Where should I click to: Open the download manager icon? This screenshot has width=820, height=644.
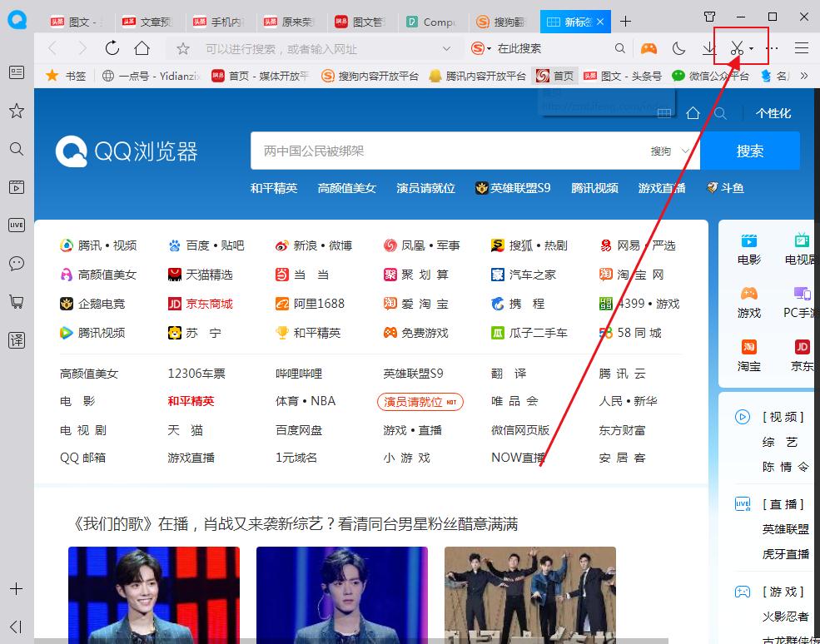point(709,48)
